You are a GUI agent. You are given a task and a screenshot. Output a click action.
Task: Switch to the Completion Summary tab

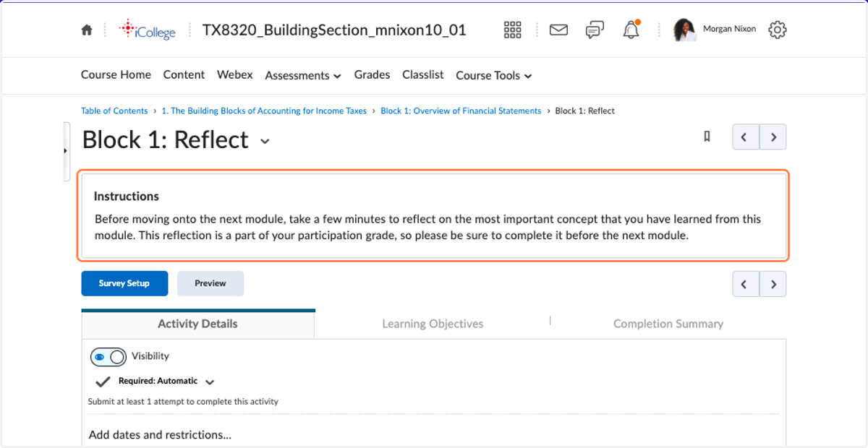coord(668,324)
